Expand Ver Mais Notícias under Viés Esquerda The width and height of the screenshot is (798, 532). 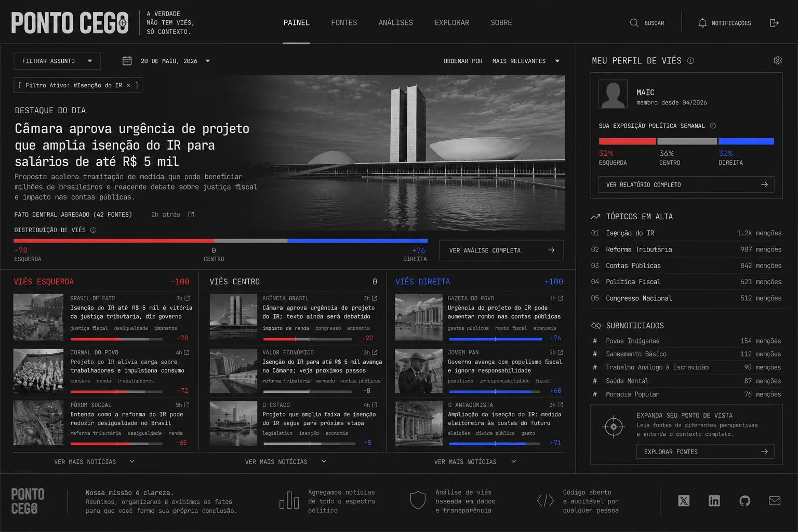(94, 462)
